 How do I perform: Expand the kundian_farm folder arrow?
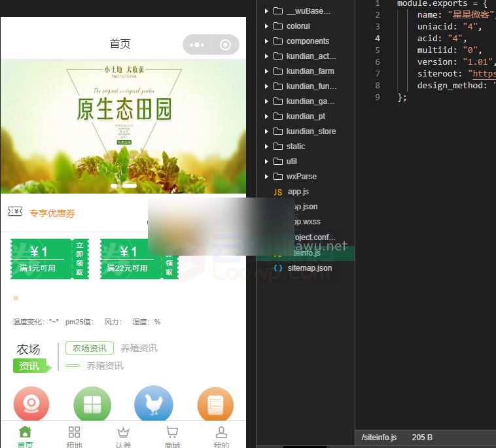point(266,71)
